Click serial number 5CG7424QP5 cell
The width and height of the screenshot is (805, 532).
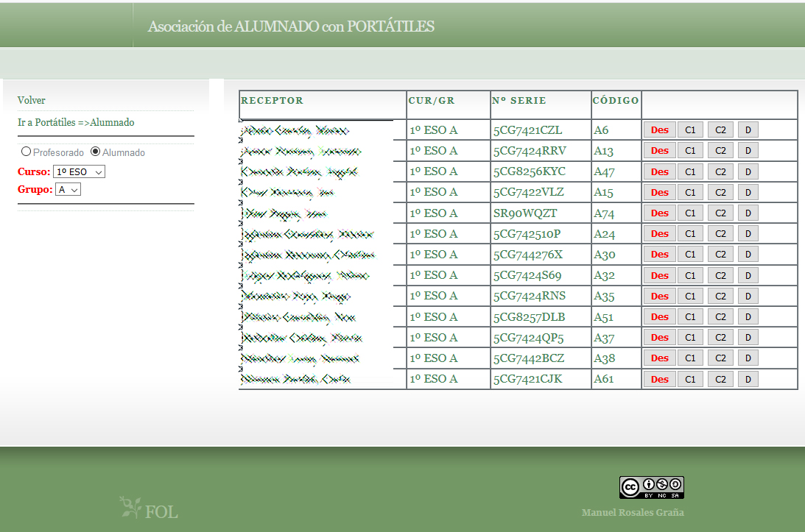(x=528, y=338)
